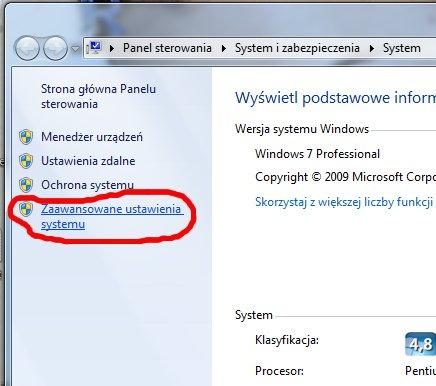Click the Wyświetl podstawowe heading
436x386 pixels.
(x=335, y=98)
